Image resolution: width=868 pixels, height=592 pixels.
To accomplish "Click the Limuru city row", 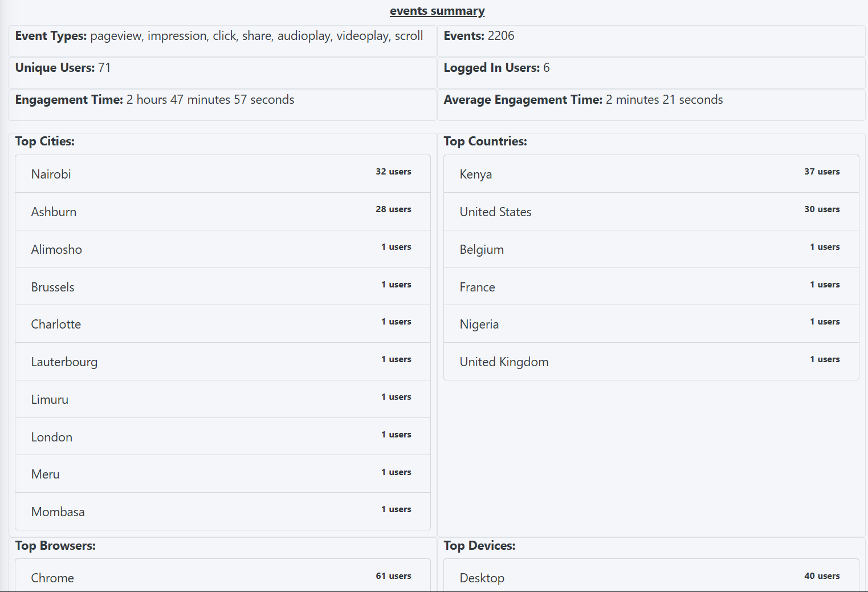I will click(x=222, y=399).
